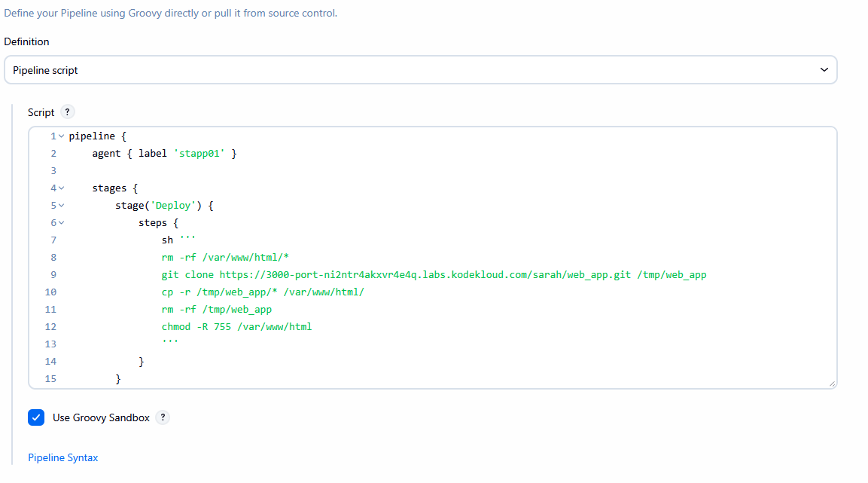Viewport: 868px width, 483px height.
Task: Place cursor on the cp -r command
Action: 262,292
